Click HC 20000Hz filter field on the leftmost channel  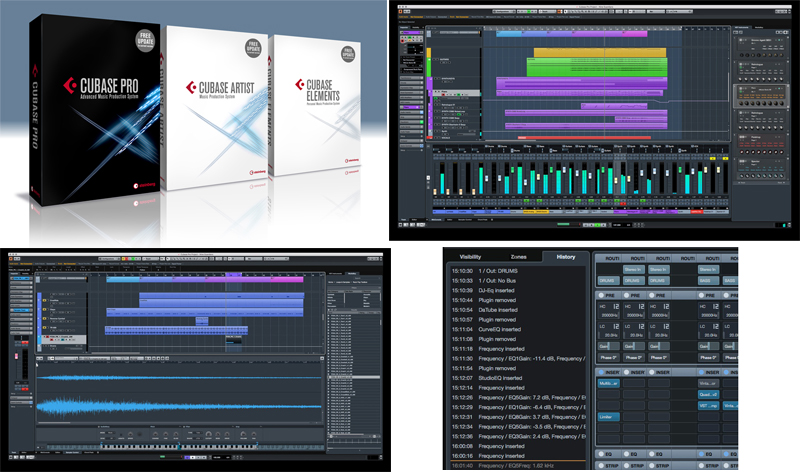click(608, 311)
